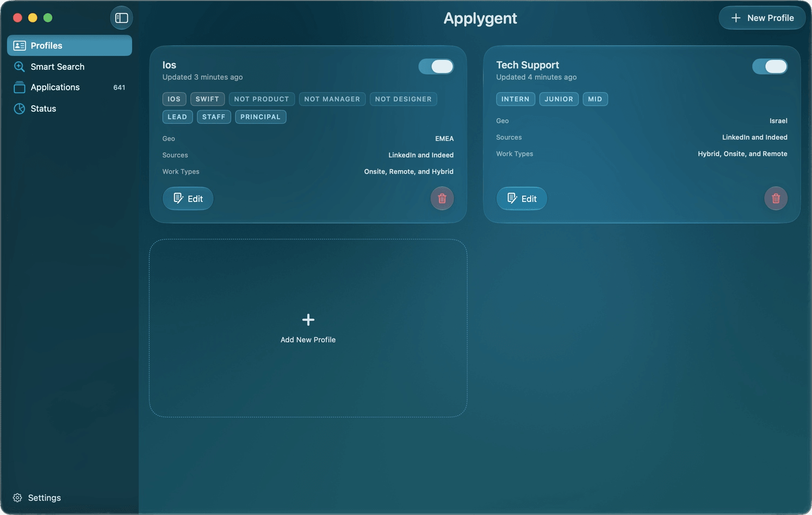
Task: Click the Smart Search magnifier icon
Action: [20, 66]
